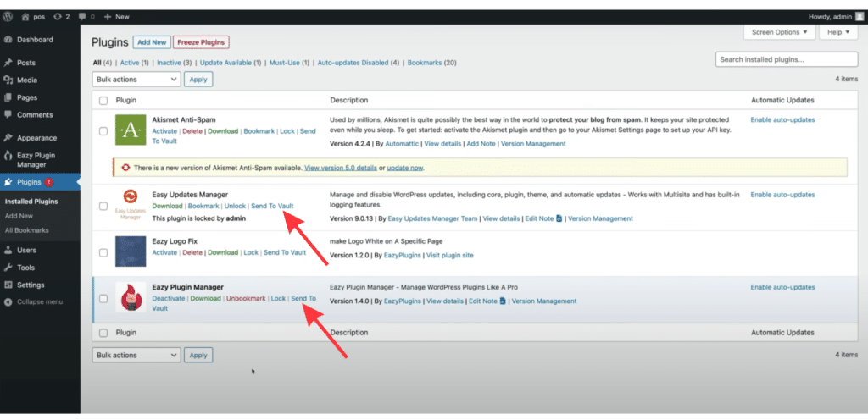The width and height of the screenshot is (868, 420).
Task: Click the Add New button beside Plugins heading
Action: click(x=152, y=42)
